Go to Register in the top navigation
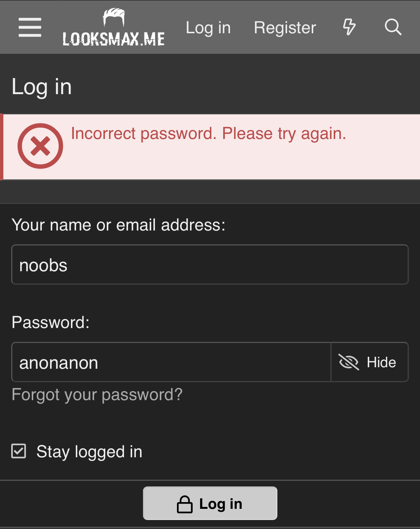This screenshot has width=420, height=529. pyautogui.click(x=285, y=28)
